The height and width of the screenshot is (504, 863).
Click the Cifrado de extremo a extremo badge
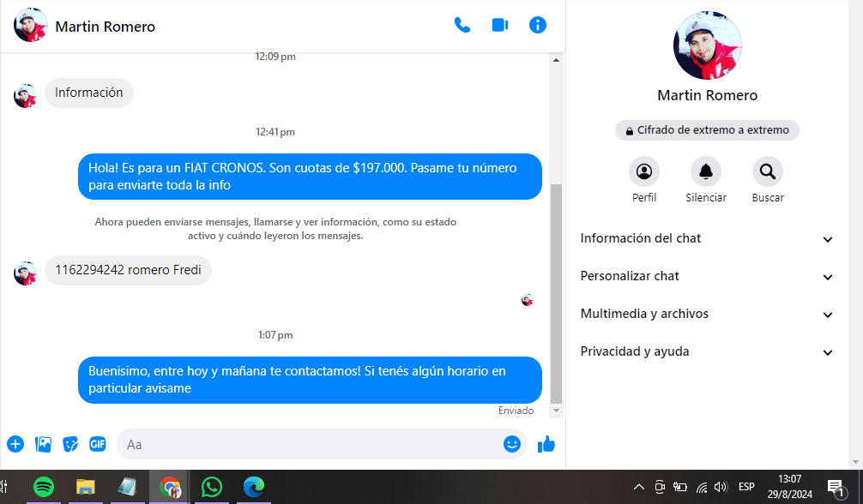(x=707, y=130)
